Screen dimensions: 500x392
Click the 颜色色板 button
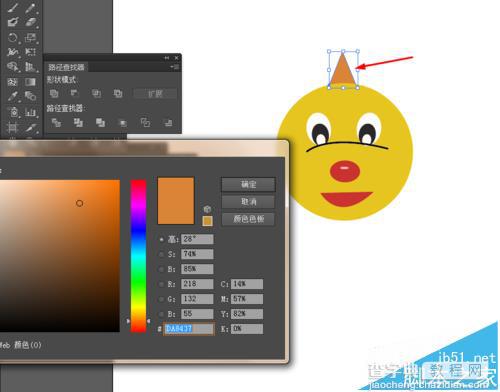pyautogui.click(x=248, y=219)
